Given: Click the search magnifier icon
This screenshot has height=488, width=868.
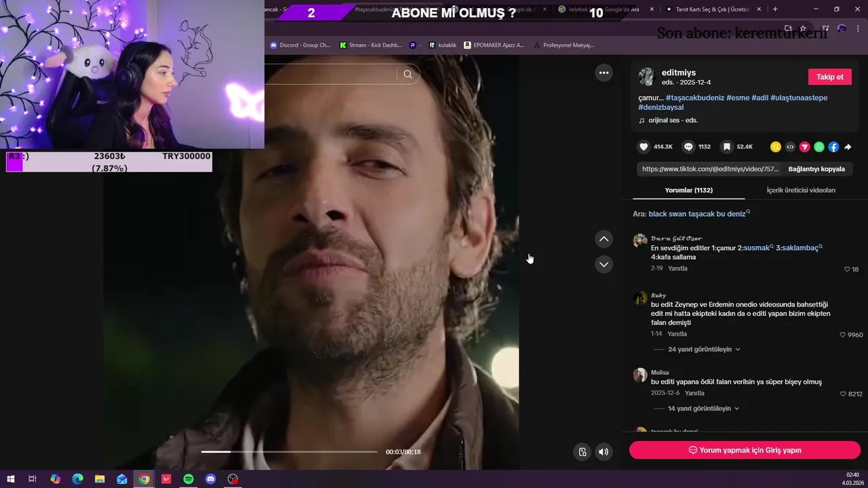Looking at the screenshot, I should tap(408, 75).
